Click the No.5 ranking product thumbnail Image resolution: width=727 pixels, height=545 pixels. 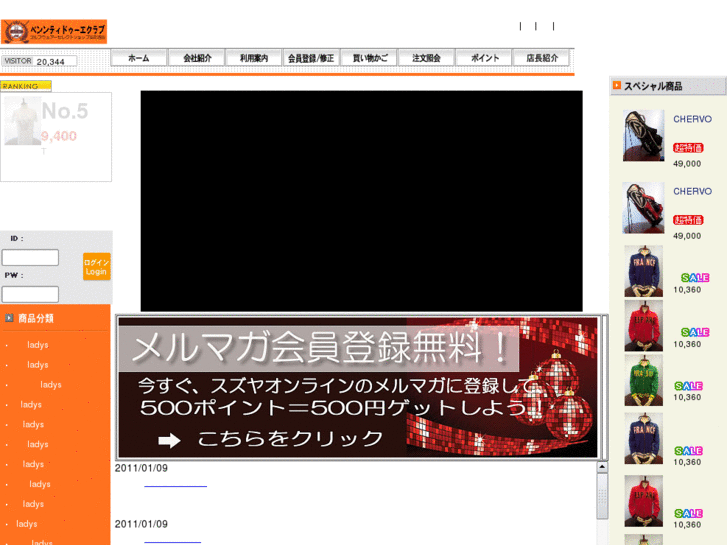[23, 122]
